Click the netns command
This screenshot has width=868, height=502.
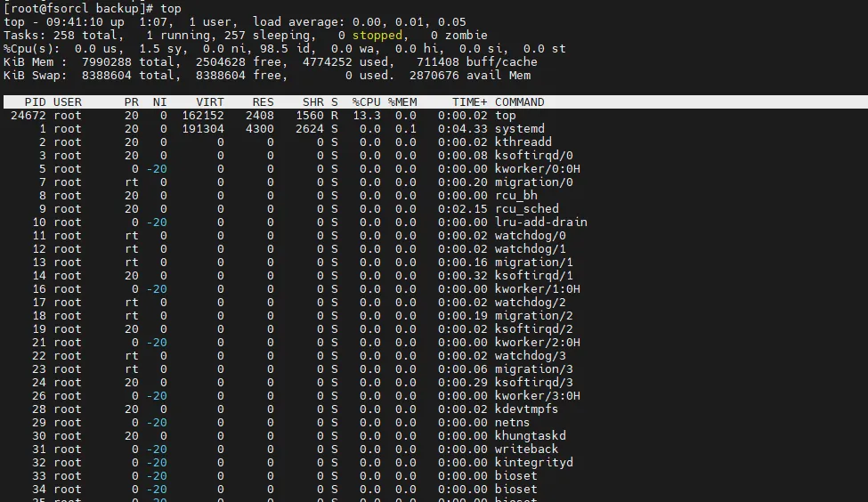[x=513, y=422]
